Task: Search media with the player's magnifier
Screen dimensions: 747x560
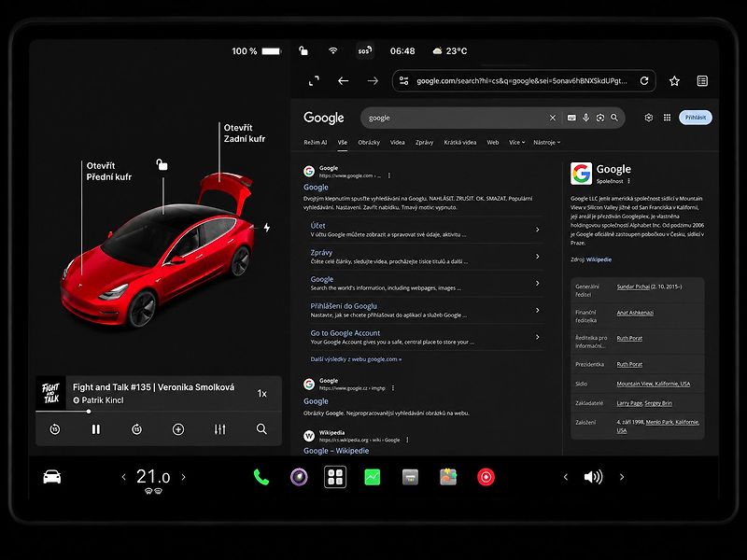Action: (261, 429)
